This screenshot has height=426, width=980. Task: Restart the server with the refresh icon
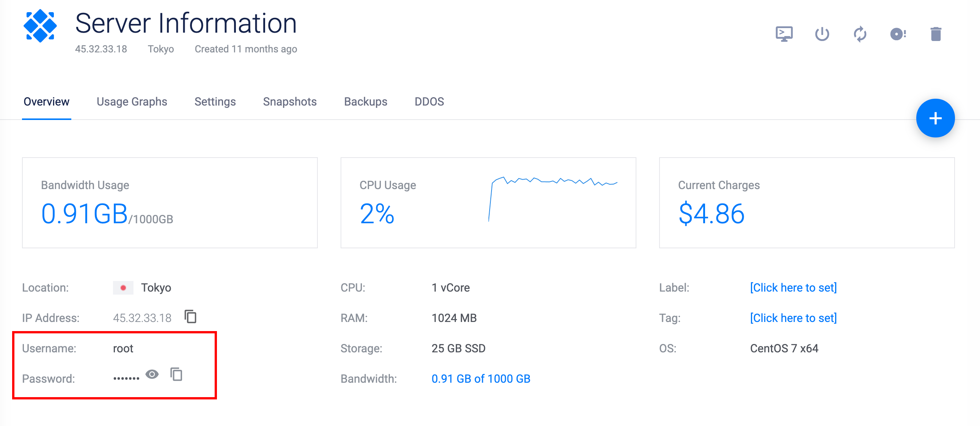[860, 34]
